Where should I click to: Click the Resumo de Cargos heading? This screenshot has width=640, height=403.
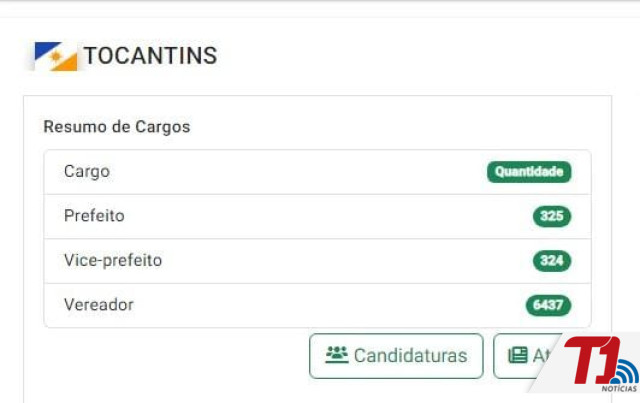(x=117, y=127)
